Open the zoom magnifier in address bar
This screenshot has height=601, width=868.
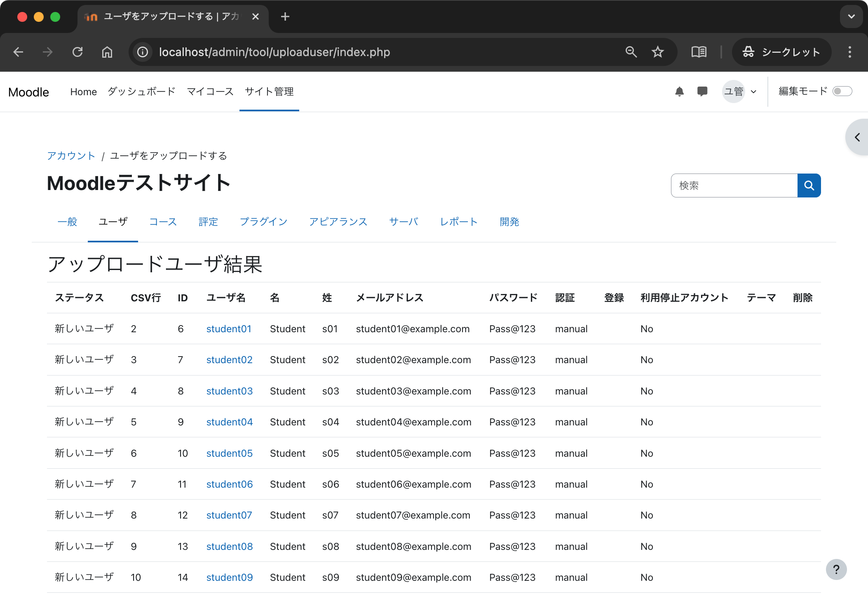(x=631, y=52)
